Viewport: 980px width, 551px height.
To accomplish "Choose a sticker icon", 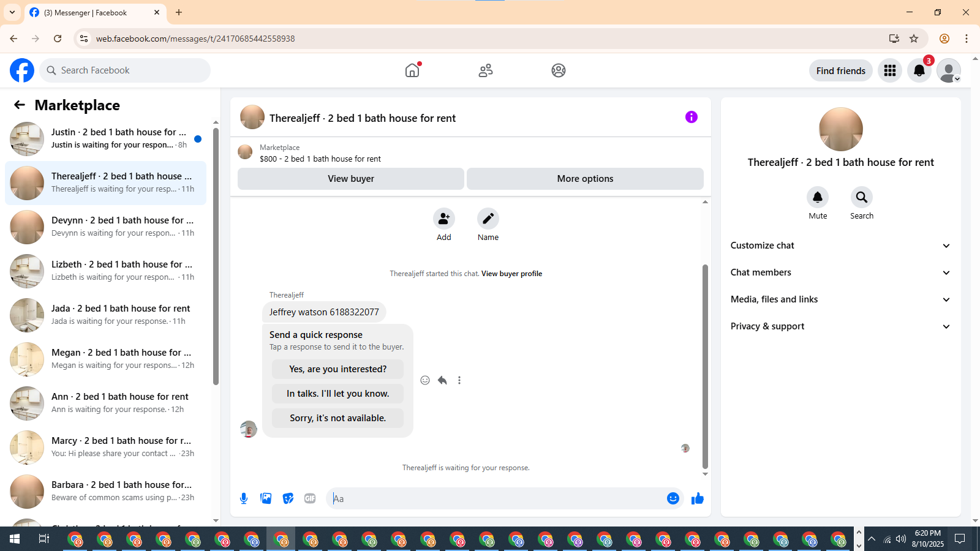I will tap(288, 498).
